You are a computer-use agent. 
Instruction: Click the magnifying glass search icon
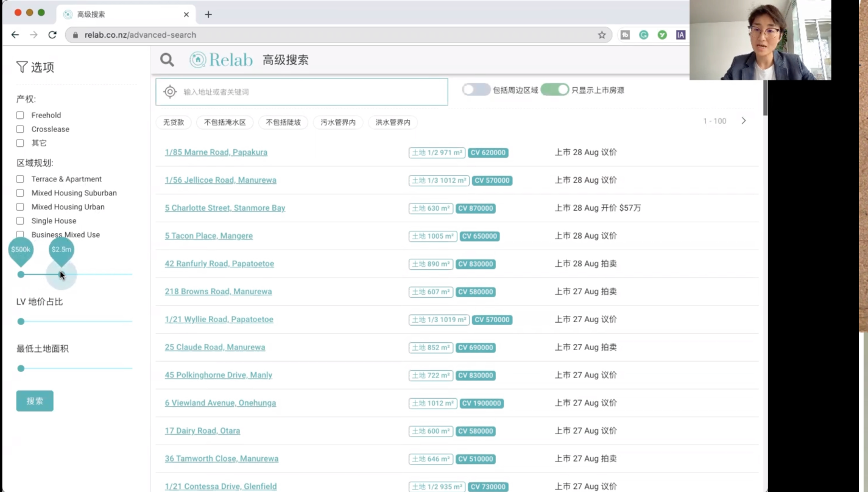point(167,60)
